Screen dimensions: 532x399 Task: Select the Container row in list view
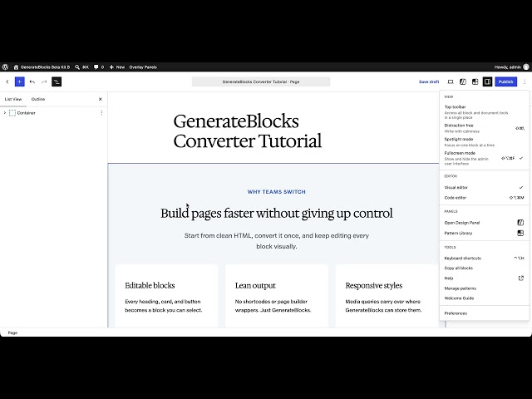(53, 113)
